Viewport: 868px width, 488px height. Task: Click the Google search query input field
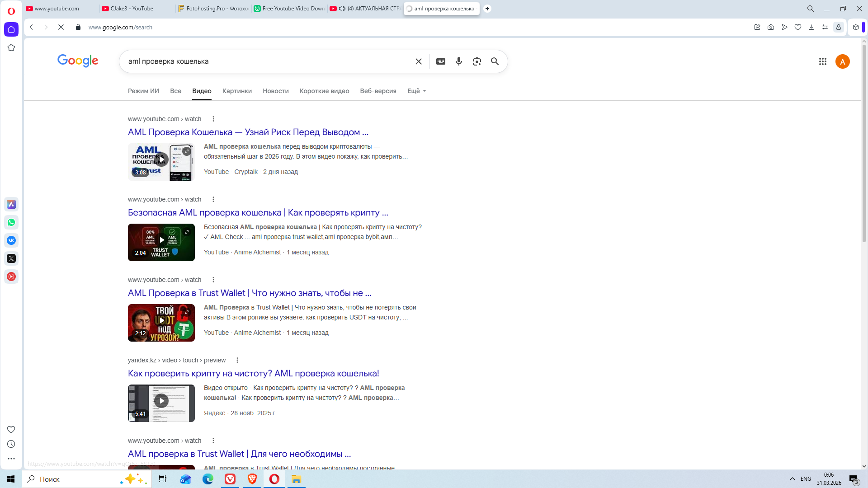tap(267, 61)
